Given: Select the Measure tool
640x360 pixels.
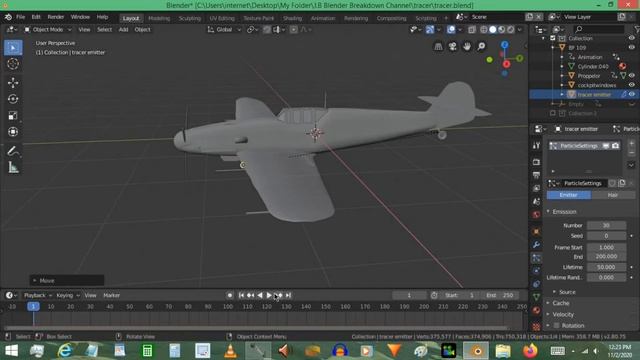Looking at the screenshot, I should (13, 167).
